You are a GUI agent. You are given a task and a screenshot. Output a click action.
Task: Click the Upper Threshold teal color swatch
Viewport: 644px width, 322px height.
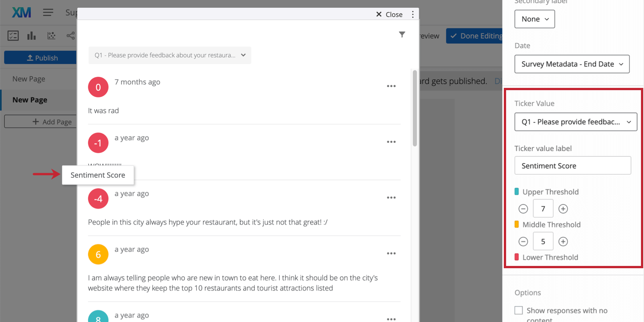pos(517,192)
